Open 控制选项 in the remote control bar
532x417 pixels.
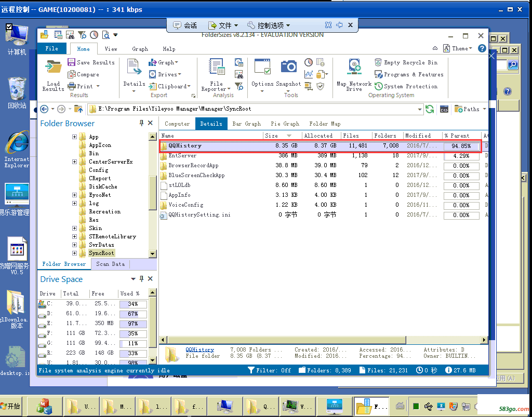pos(269,25)
